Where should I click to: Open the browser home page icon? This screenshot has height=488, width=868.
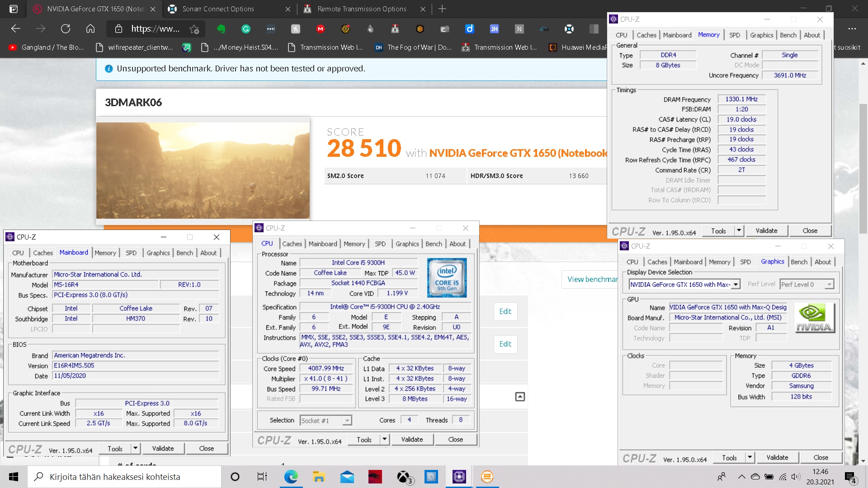click(90, 29)
